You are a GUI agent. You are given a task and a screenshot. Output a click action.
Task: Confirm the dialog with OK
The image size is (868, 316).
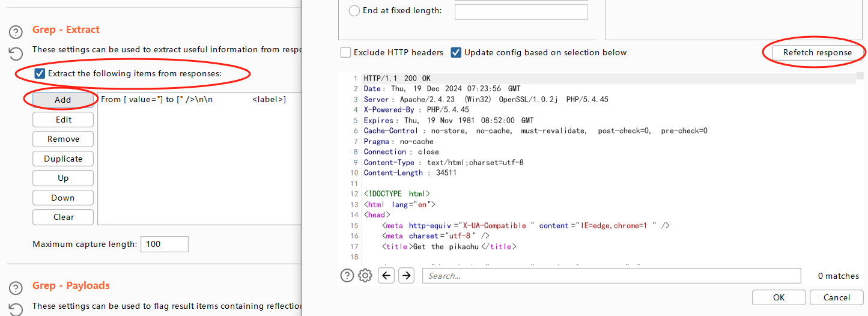(778, 297)
